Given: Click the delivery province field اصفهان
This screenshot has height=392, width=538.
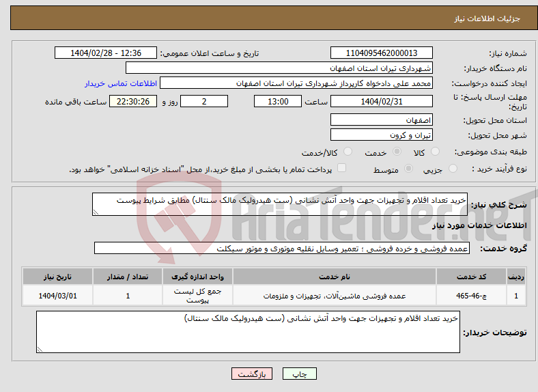Looking at the screenshot, I should 381,120.
